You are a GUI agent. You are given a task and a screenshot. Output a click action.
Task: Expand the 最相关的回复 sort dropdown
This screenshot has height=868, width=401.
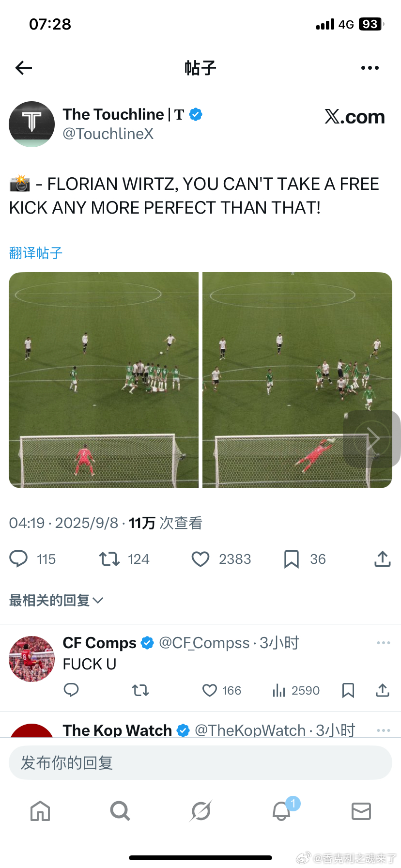point(56,601)
